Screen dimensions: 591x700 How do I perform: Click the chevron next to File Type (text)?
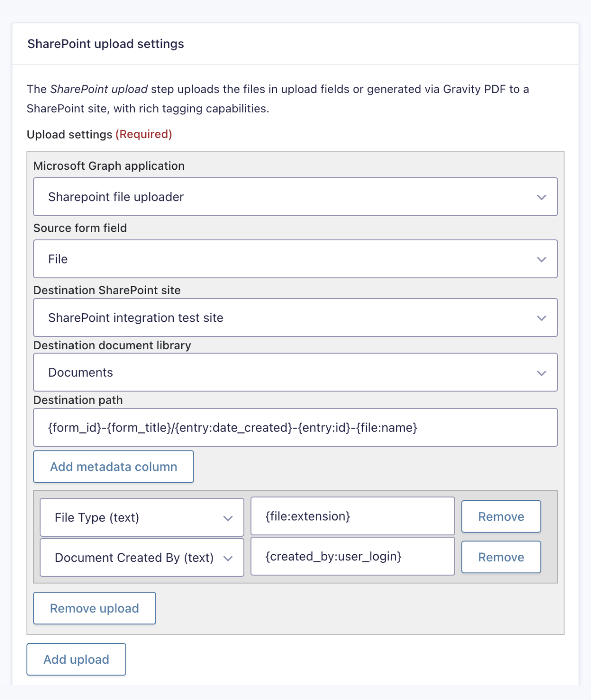click(228, 518)
